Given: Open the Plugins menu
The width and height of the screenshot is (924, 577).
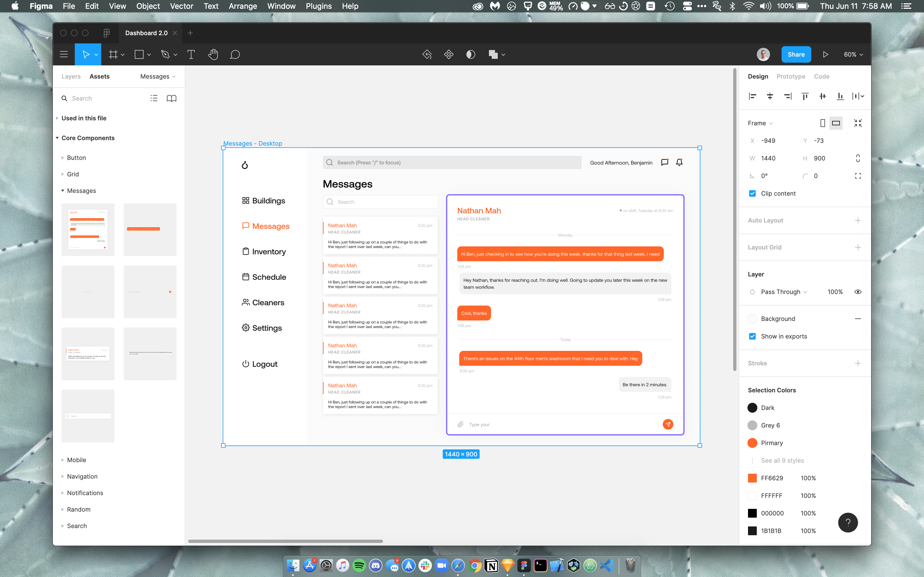Looking at the screenshot, I should click(x=318, y=6).
